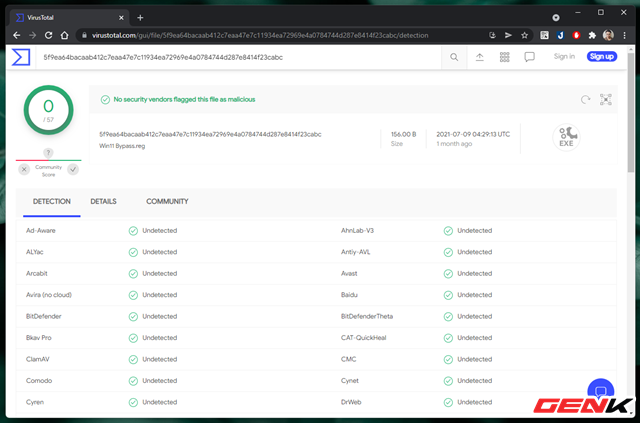Viewport: 640px width, 423px height.
Task: Click the Sign up button
Action: (x=602, y=57)
